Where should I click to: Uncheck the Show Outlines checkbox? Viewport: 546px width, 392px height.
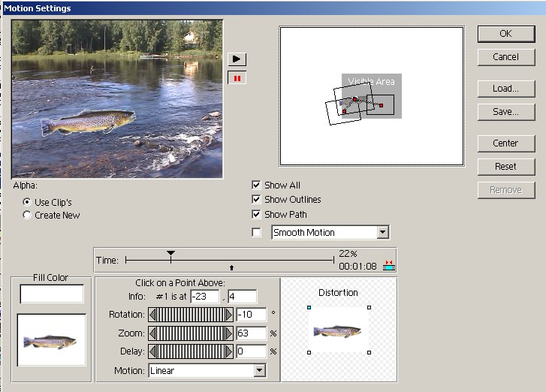pyautogui.click(x=256, y=199)
